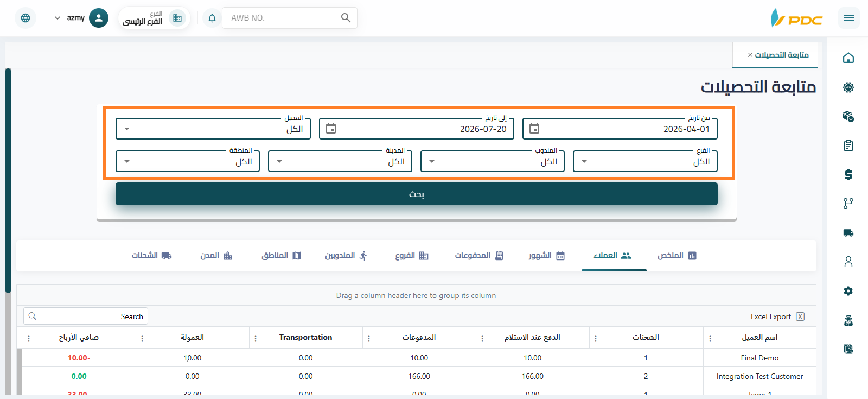Image resolution: width=868 pixels, height=399 pixels.
Task: Open the sidebar dollar sign icon
Action: coord(848,174)
